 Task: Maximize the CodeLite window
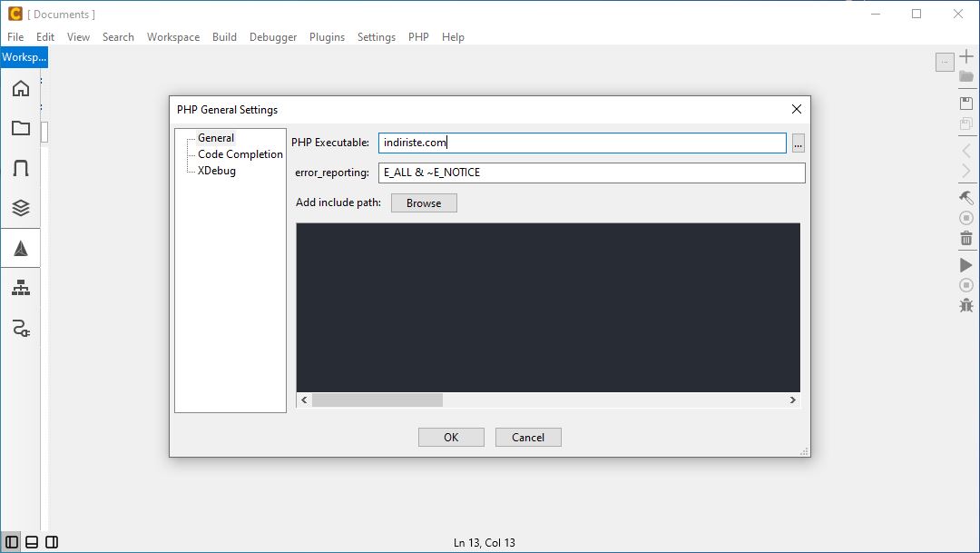pos(916,14)
